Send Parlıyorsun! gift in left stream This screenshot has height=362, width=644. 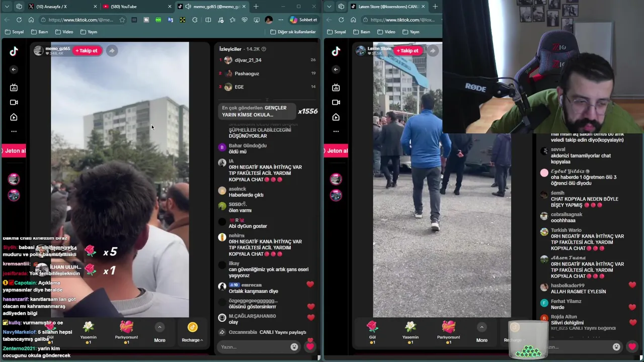point(126,332)
